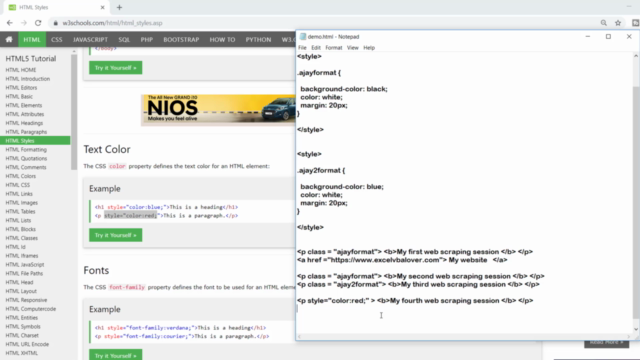Click the Notepad vertical scrollbar thumb
The height and width of the screenshot is (360, 640).
click(x=636, y=202)
